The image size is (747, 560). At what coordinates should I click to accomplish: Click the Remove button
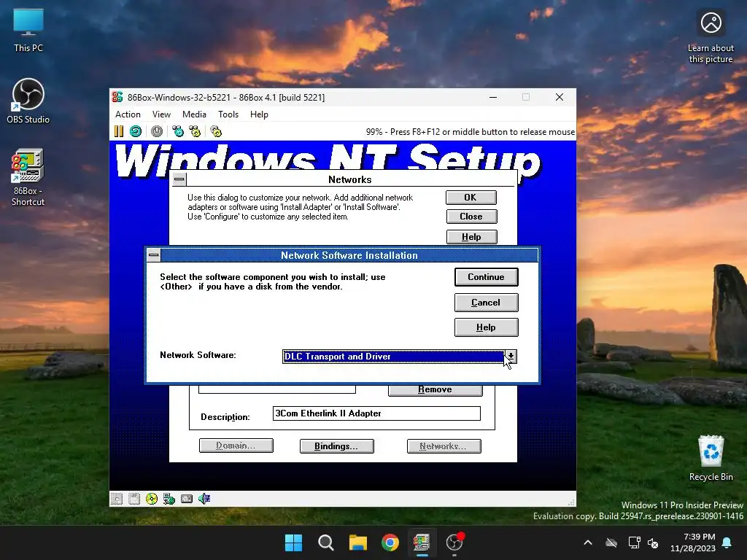[435, 389]
